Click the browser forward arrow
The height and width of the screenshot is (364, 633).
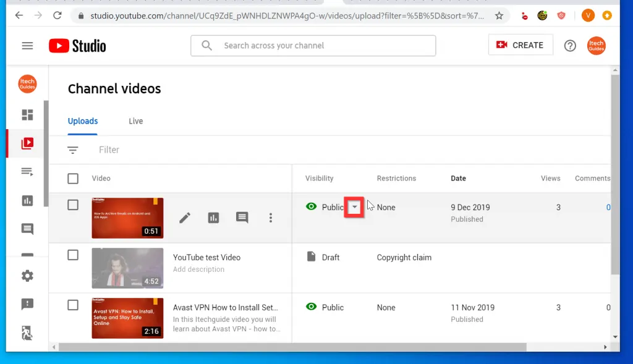[38, 15]
